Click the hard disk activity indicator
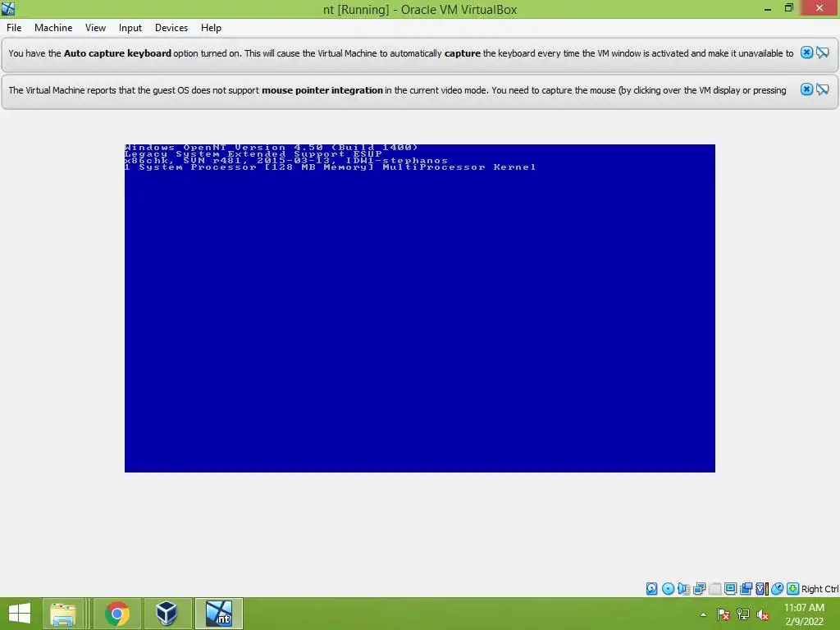Image resolution: width=840 pixels, height=630 pixels. click(651, 589)
